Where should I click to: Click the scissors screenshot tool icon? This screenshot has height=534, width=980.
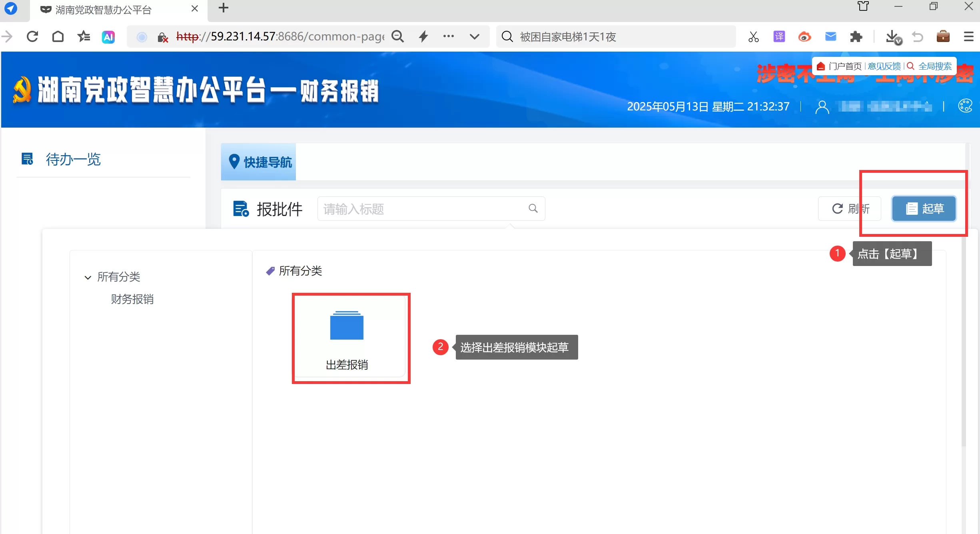(x=753, y=37)
